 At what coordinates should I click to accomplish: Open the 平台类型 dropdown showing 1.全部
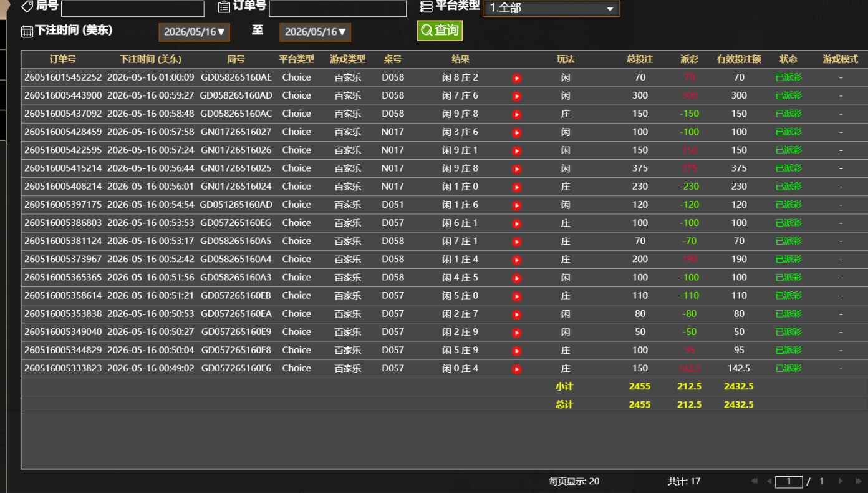point(551,8)
